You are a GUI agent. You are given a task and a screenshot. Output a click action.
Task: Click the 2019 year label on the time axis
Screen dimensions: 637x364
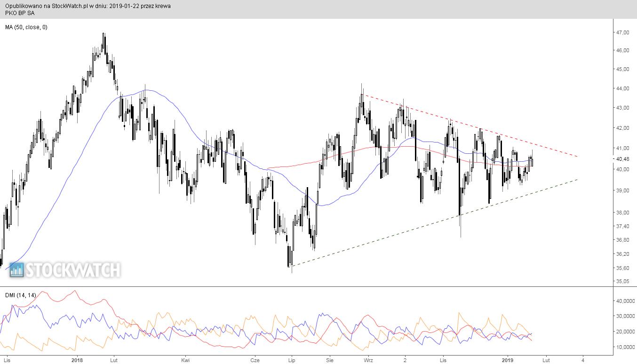pyautogui.click(x=508, y=360)
